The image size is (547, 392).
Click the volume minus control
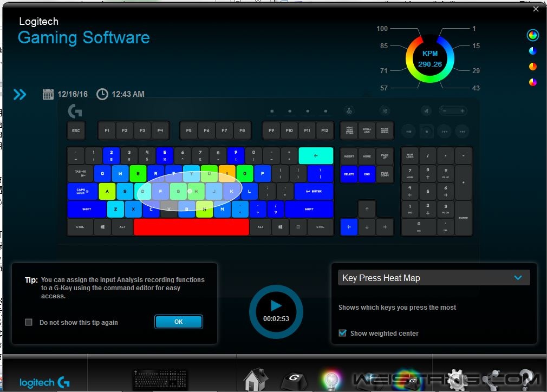click(x=445, y=111)
